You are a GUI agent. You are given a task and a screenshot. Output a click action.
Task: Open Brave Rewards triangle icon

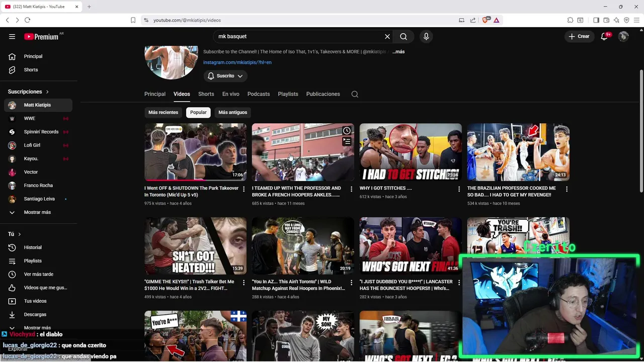tap(496, 20)
